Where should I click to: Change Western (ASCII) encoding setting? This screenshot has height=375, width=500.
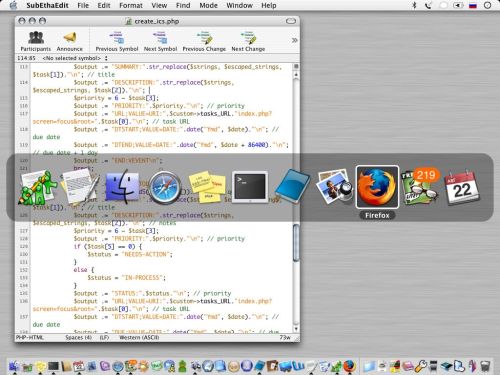pyautogui.click(x=139, y=338)
